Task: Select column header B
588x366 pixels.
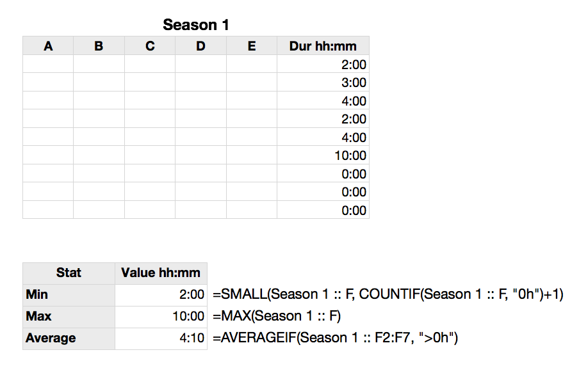Action: (x=99, y=46)
